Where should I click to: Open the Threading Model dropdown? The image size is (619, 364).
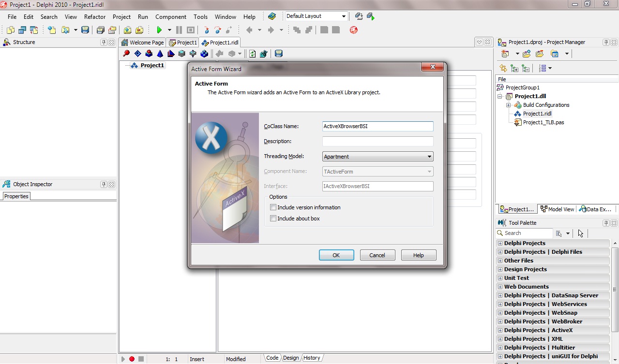[429, 157]
